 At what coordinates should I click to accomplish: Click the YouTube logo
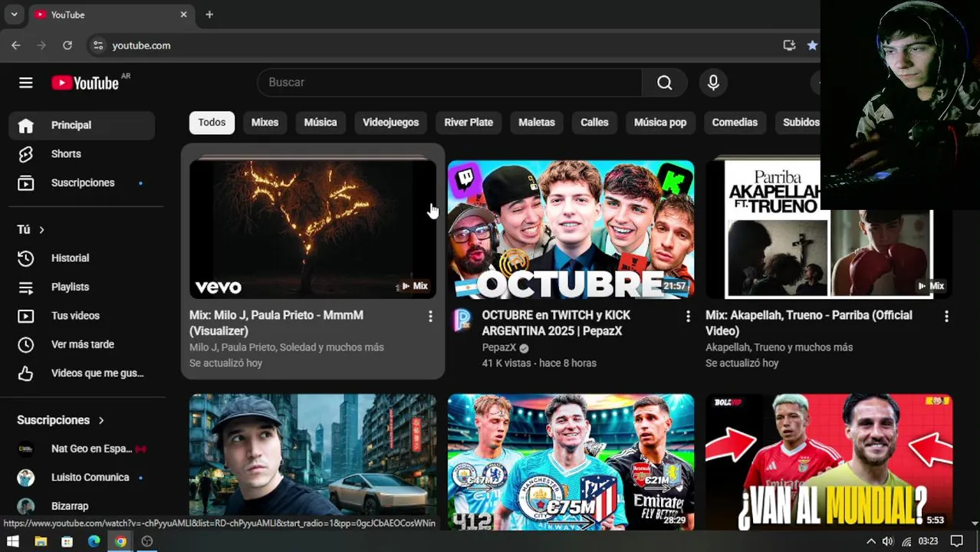[x=85, y=83]
